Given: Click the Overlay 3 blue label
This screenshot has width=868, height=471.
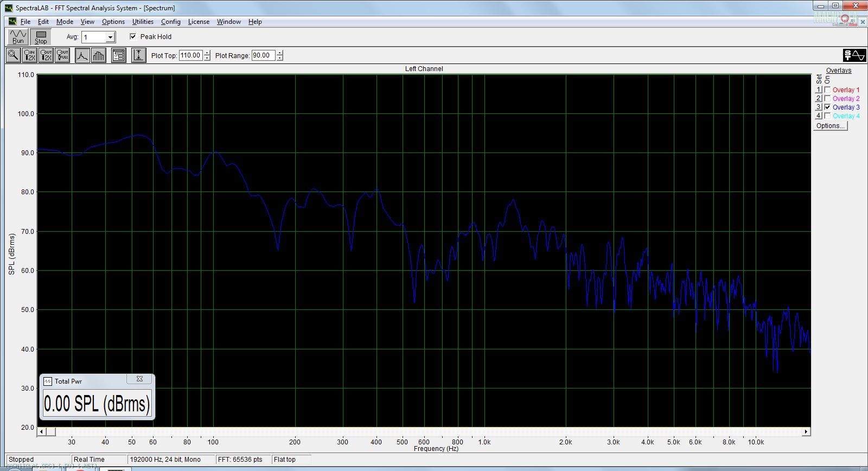Looking at the screenshot, I should (x=846, y=107).
